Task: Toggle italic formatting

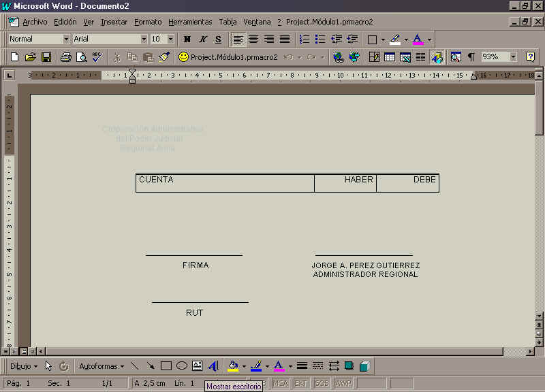Action: point(203,39)
